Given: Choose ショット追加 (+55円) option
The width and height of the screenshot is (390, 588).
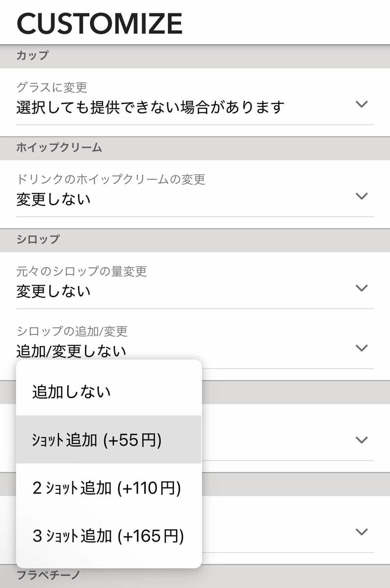Looking at the screenshot, I should pyautogui.click(x=97, y=440).
